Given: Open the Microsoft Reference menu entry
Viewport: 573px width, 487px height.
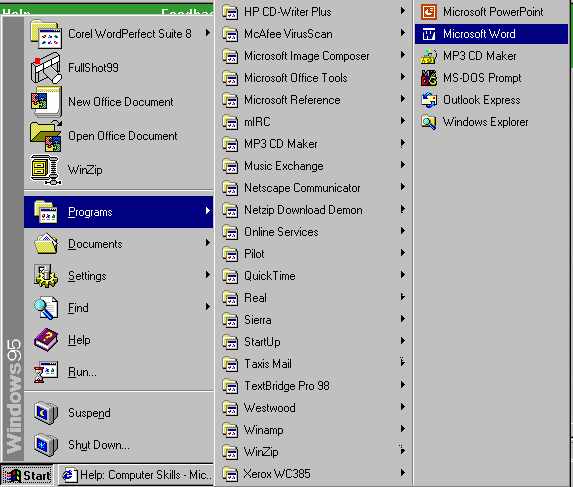Looking at the screenshot, I should 315,100.
